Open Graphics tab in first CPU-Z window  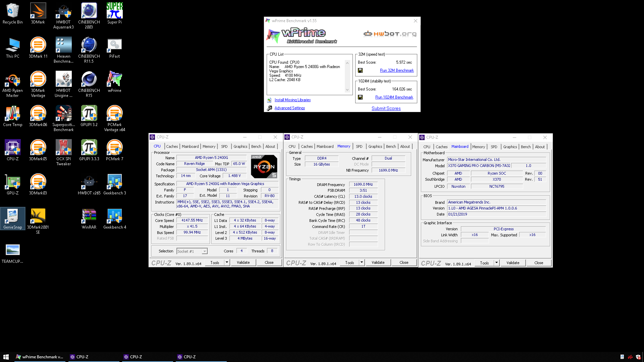click(x=240, y=146)
